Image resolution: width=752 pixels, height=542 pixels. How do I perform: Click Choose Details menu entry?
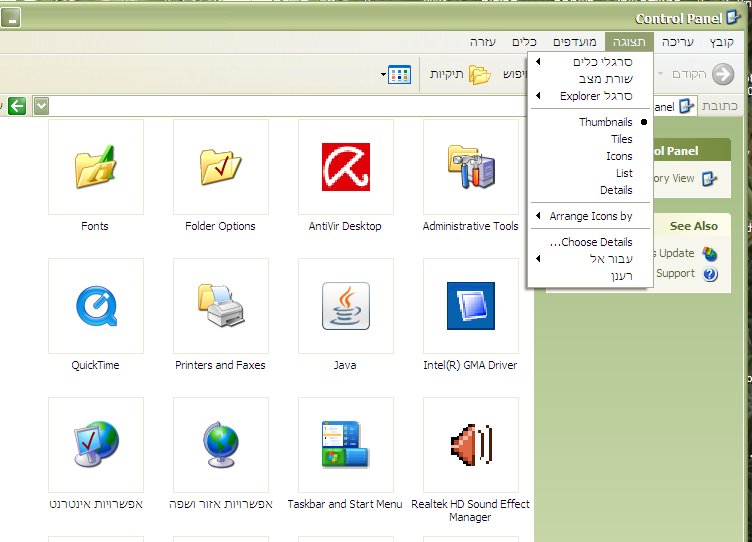point(590,242)
